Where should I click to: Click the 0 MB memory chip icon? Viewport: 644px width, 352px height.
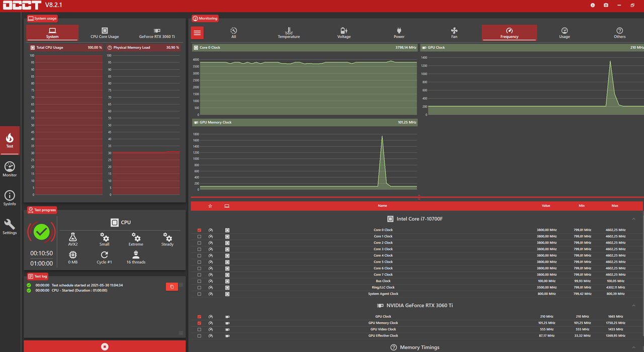click(73, 255)
